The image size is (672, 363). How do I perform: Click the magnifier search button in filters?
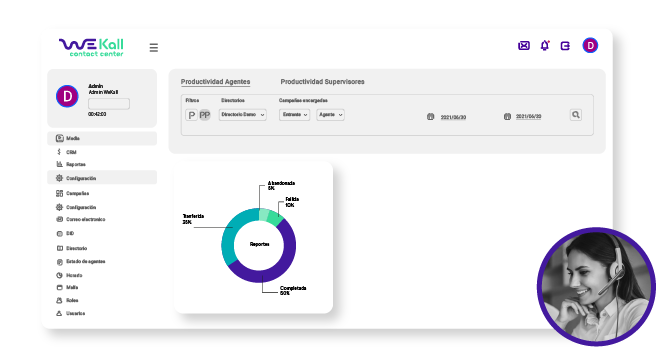tap(576, 115)
